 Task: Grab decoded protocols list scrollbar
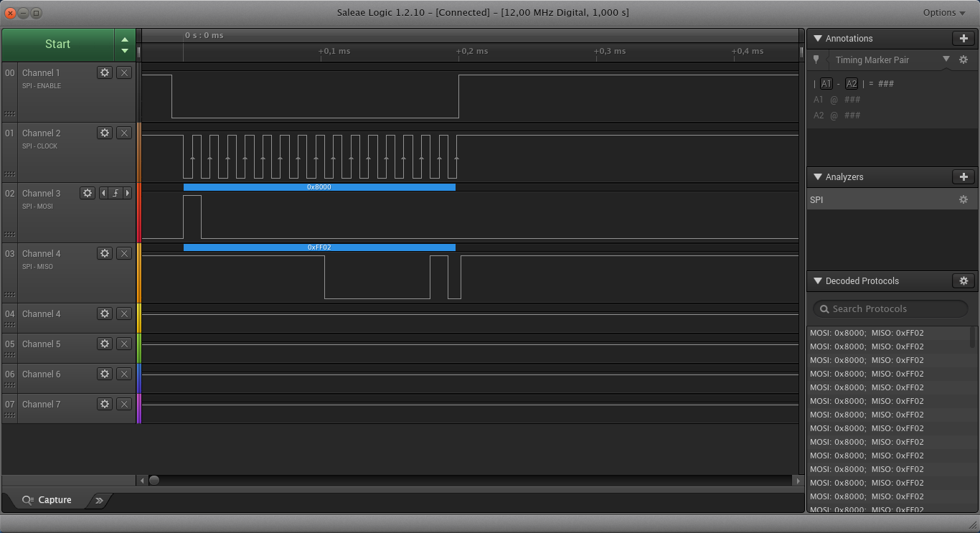pyautogui.click(x=974, y=337)
